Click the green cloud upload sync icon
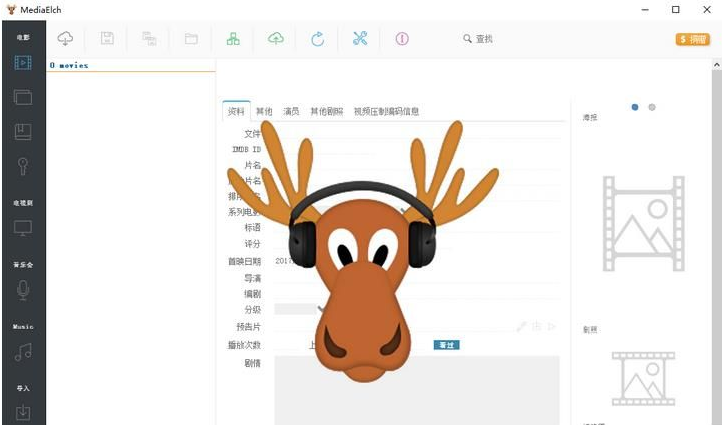This screenshot has width=723, height=425. point(276,39)
